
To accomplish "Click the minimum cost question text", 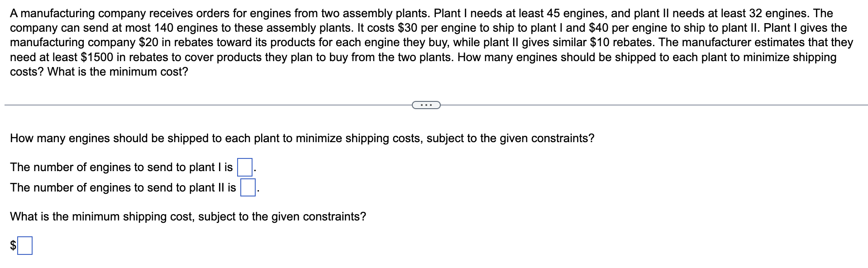I will [188, 216].
